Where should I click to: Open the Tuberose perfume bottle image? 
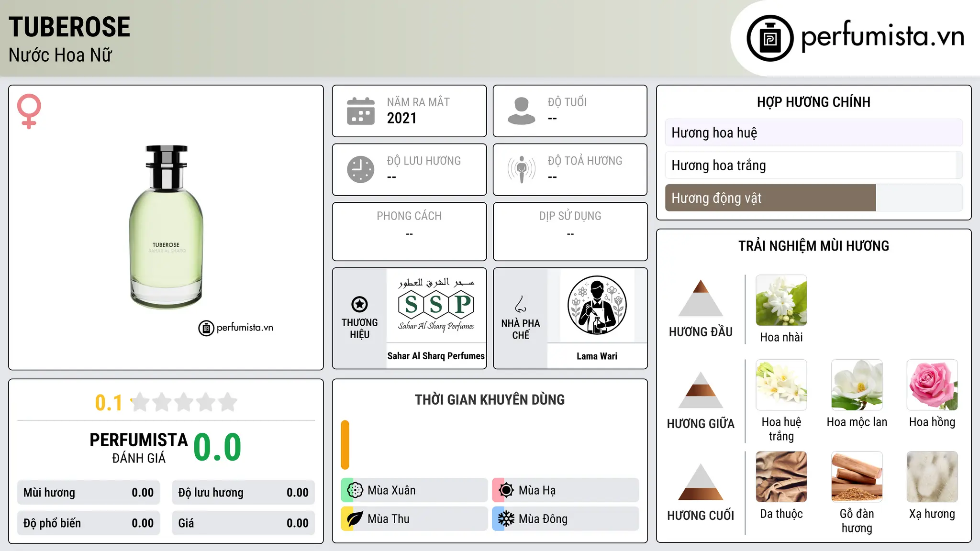[166, 227]
